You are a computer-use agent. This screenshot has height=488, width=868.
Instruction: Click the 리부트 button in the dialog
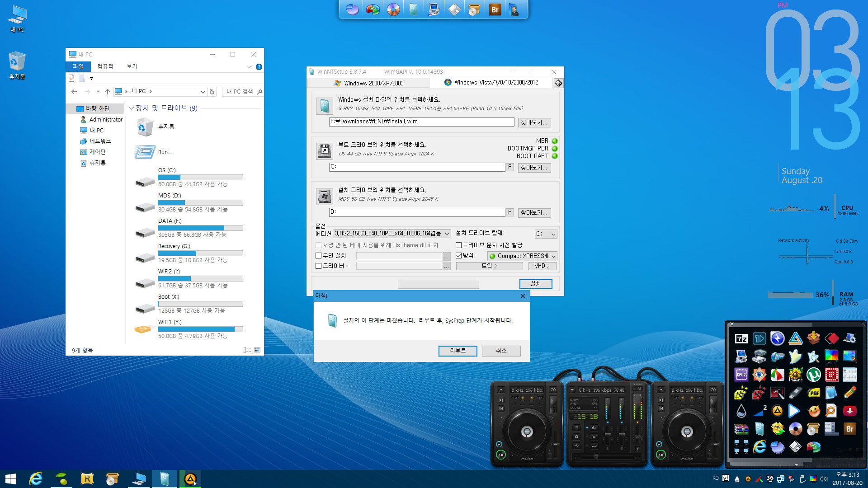[x=458, y=351]
